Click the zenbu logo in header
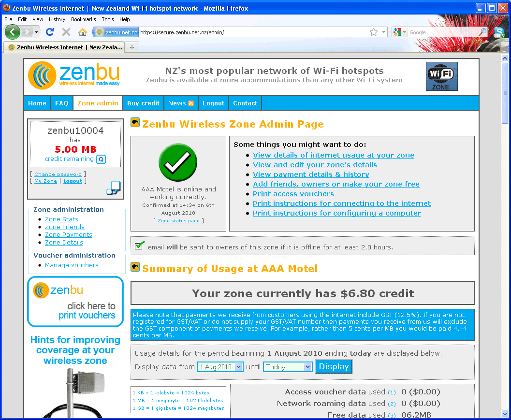Viewport: 511px width, 420px height. (x=74, y=75)
